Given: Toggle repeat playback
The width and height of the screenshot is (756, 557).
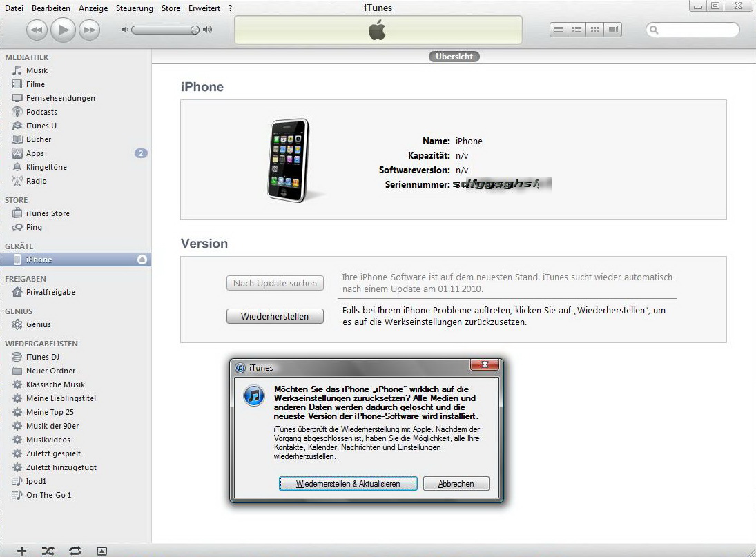Looking at the screenshot, I should [x=75, y=551].
